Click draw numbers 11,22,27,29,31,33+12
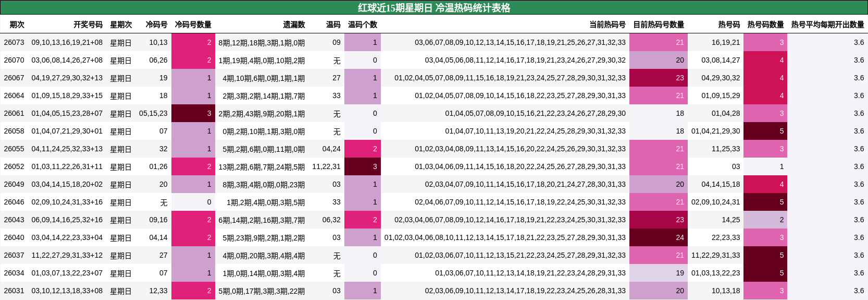Image resolution: width=868 pixels, height=300 pixels. click(x=67, y=255)
